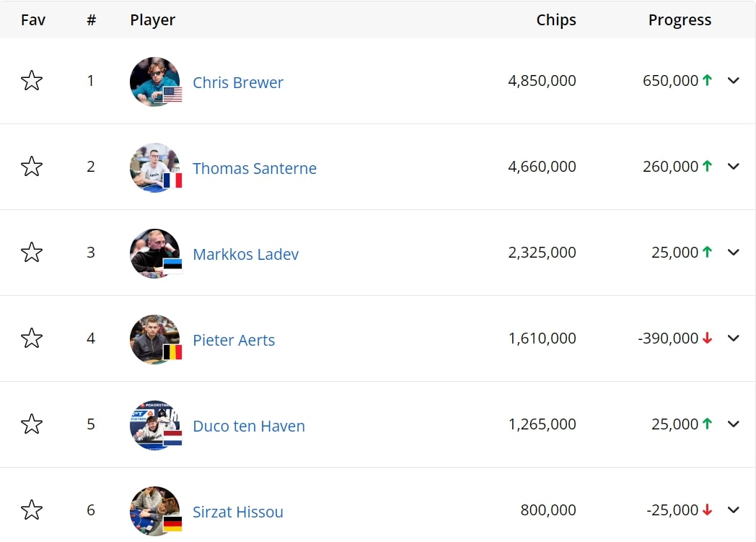Expand Sirzat Hissou's details chevron
Viewport: 756px width, 542px height.
tap(734, 510)
